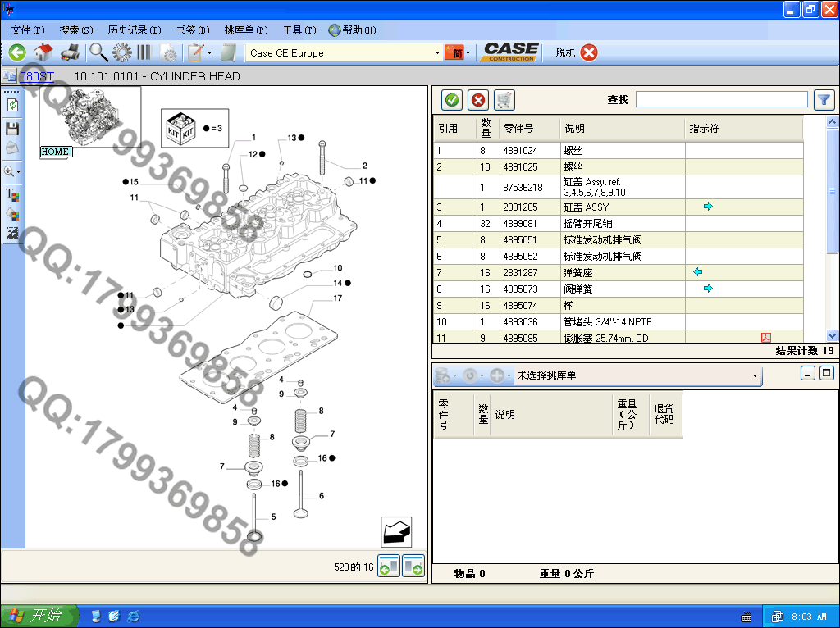Click the green checkmark select-all button
Image resolution: width=840 pixels, height=628 pixels.
[451, 100]
